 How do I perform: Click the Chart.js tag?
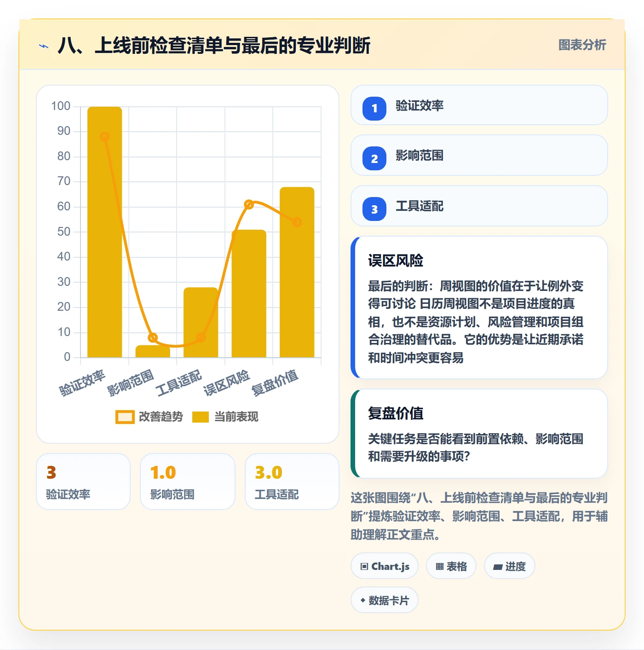(x=385, y=566)
